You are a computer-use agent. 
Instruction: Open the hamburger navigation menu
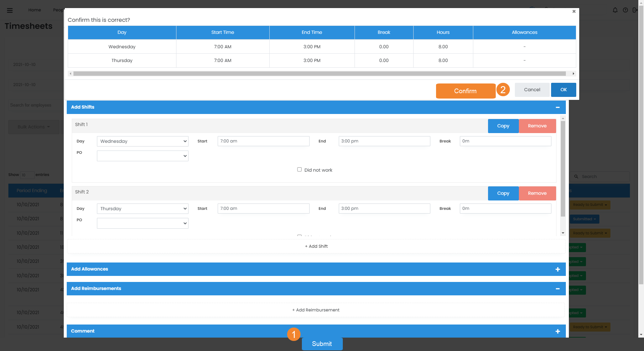click(10, 10)
